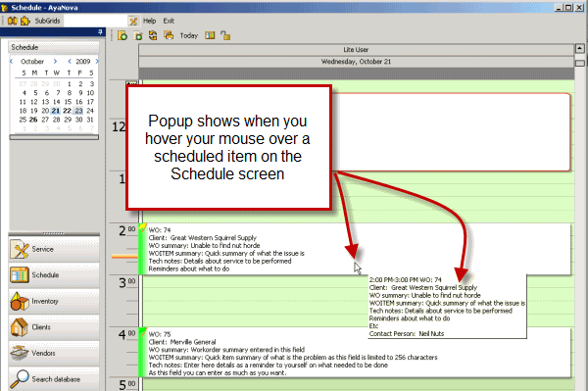This screenshot has width=588, height=391.
Task: Click the refresh schedule icon
Action: coord(153,35)
